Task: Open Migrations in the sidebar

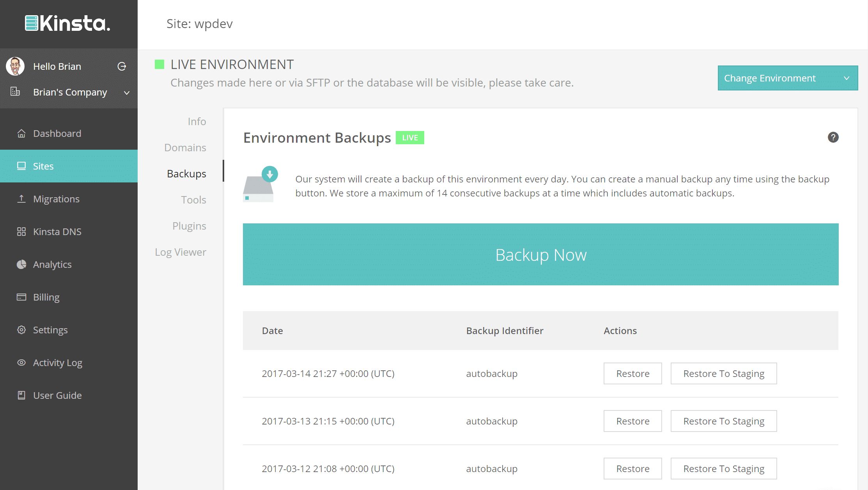Action: pos(69,199)
